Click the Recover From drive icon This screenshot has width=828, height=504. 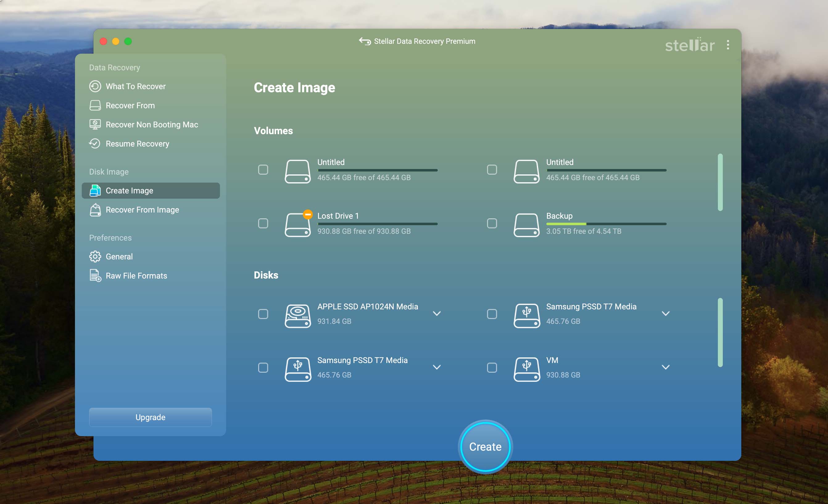click(x=95, y=105)
